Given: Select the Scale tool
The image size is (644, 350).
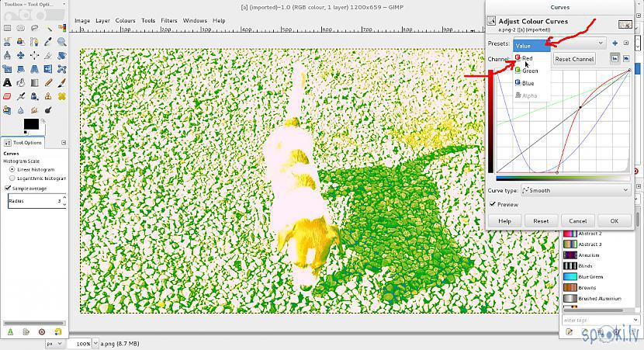Looking at the screenshot, I should tap(7, 69).
